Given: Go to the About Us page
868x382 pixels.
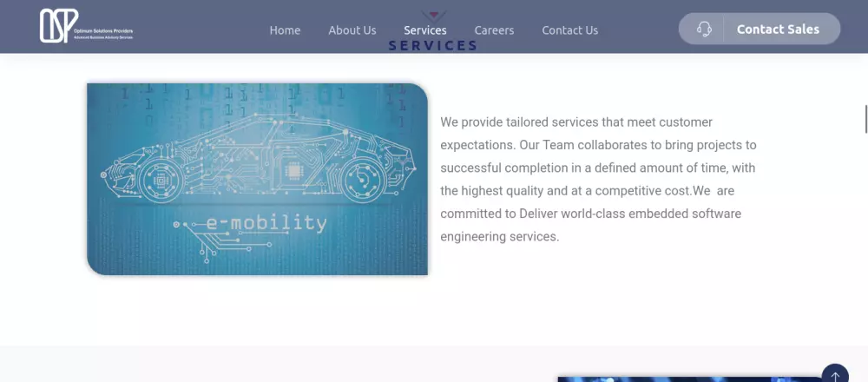Looking at the screenshot, I should point(352,30).
